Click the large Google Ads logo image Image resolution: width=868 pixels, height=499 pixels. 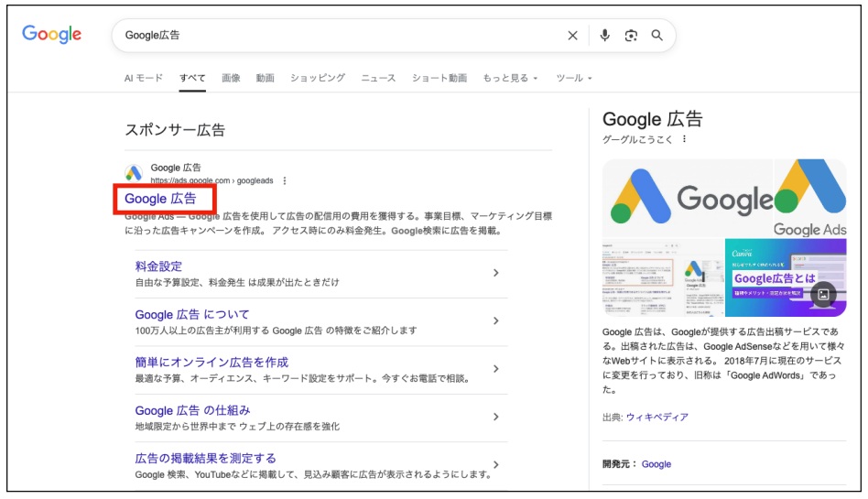(x=688, y=198)
